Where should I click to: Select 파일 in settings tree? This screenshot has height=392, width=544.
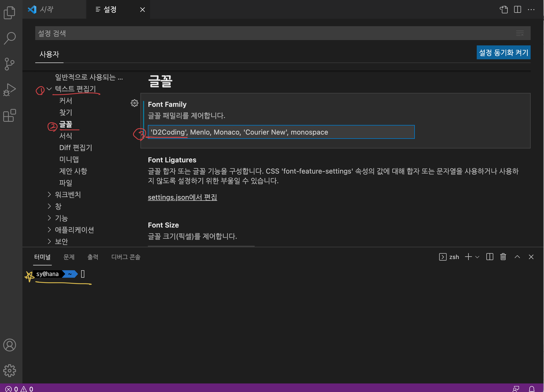coord(66,183)
